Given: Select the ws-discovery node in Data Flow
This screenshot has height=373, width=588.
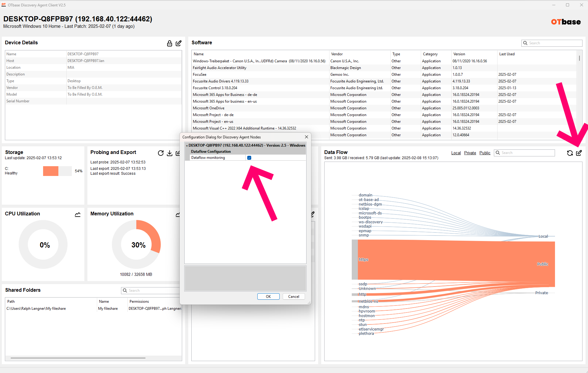Looking at the screenshot, I should (371, 222).
